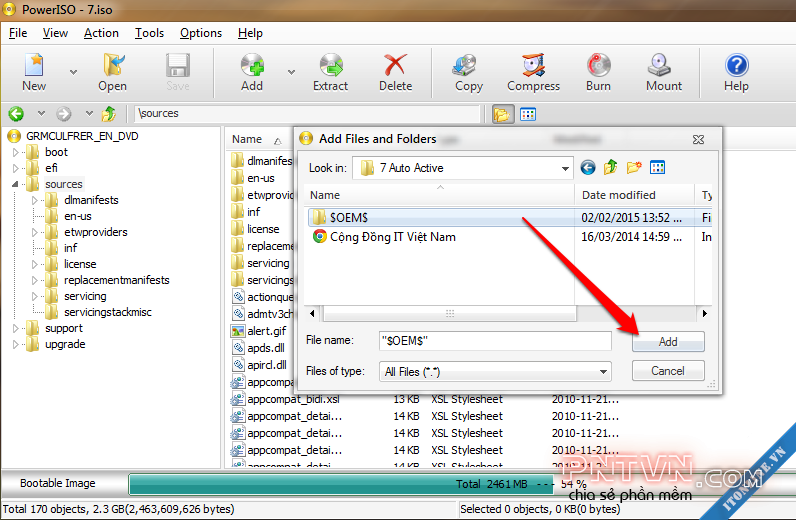Click the Burn toolbar icon
The image size is (796, 520).
[x=599, y=72]
